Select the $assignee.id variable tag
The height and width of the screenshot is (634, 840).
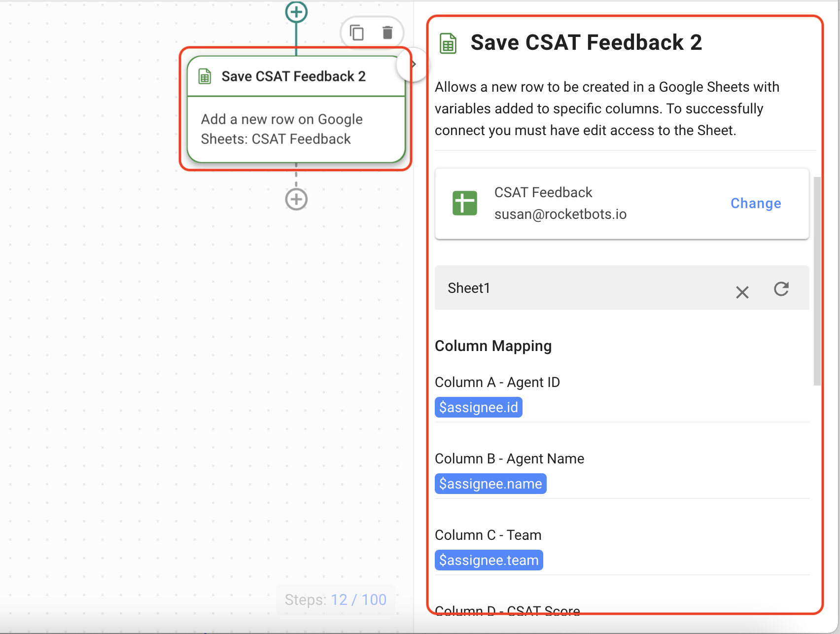478,408
